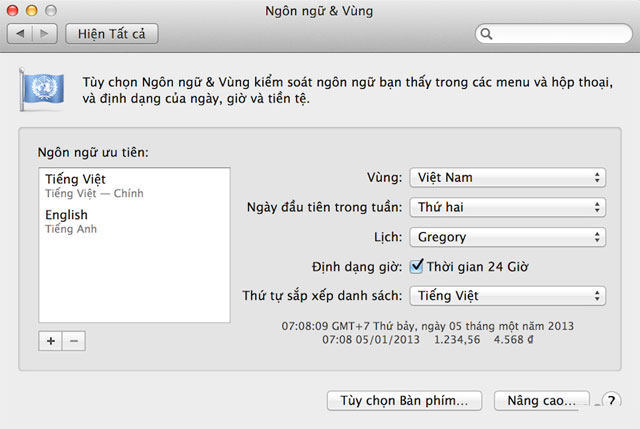
Task: Click the back navigation arrow
Action: pos(22,34)
